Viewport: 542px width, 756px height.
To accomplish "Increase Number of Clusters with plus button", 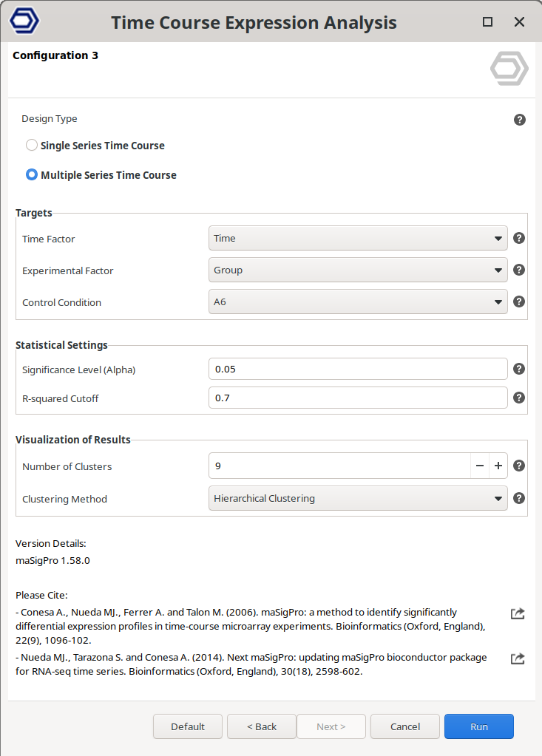I will [498, 466].
